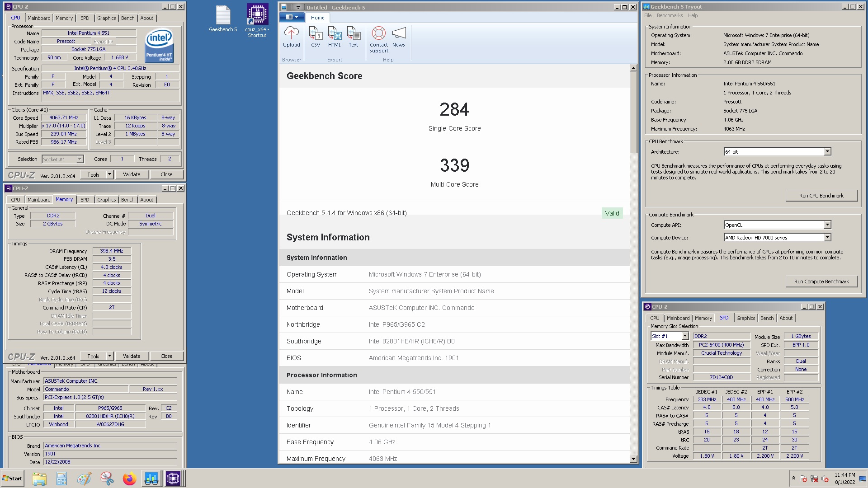The image size is (868, 488).
Task: Switch to Bench tab in top-left CPU-Z
Action: coord(128,18)
